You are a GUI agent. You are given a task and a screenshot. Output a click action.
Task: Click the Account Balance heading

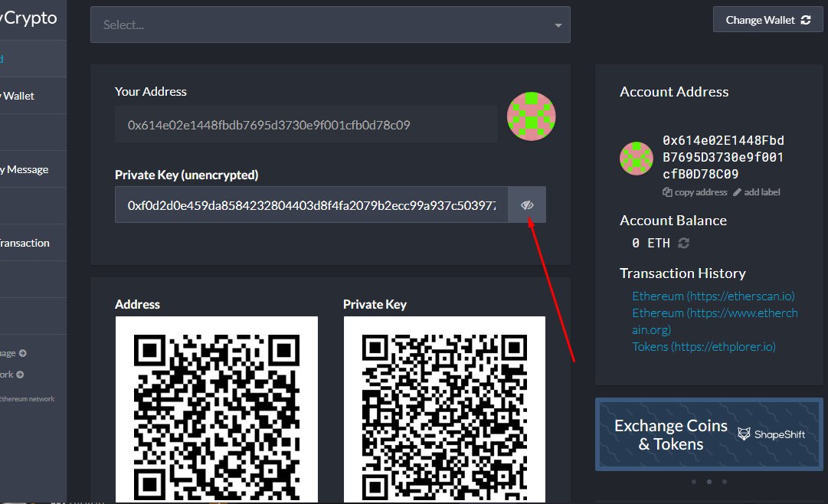click(673, 221)
